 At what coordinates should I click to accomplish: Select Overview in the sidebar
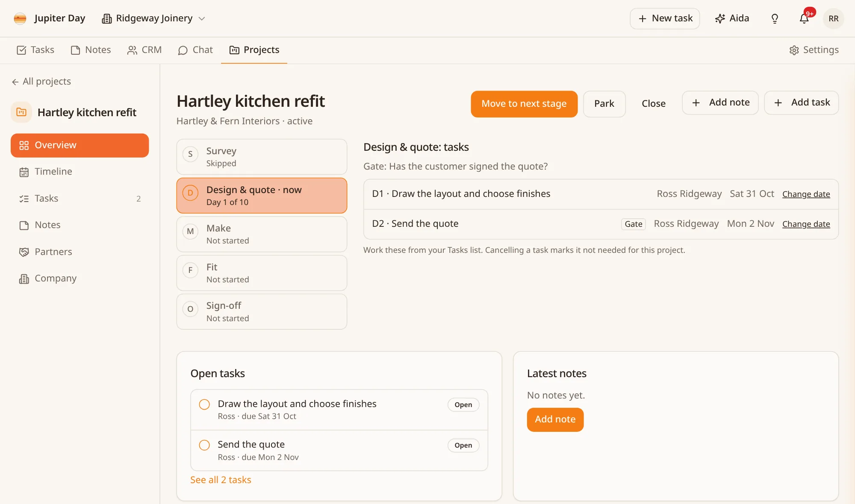80,145
